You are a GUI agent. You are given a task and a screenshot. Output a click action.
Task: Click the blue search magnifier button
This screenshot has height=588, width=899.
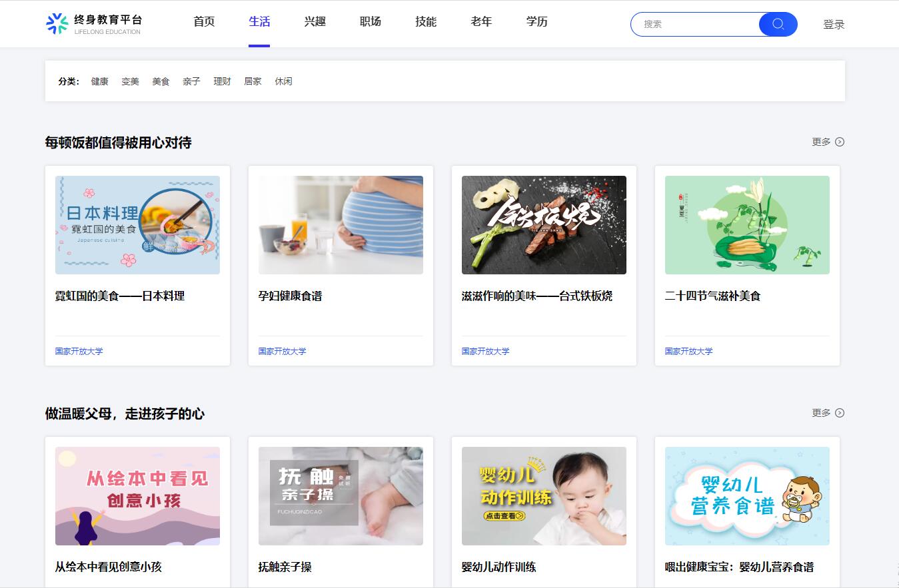pyautogui.click(x=778, y=24)
